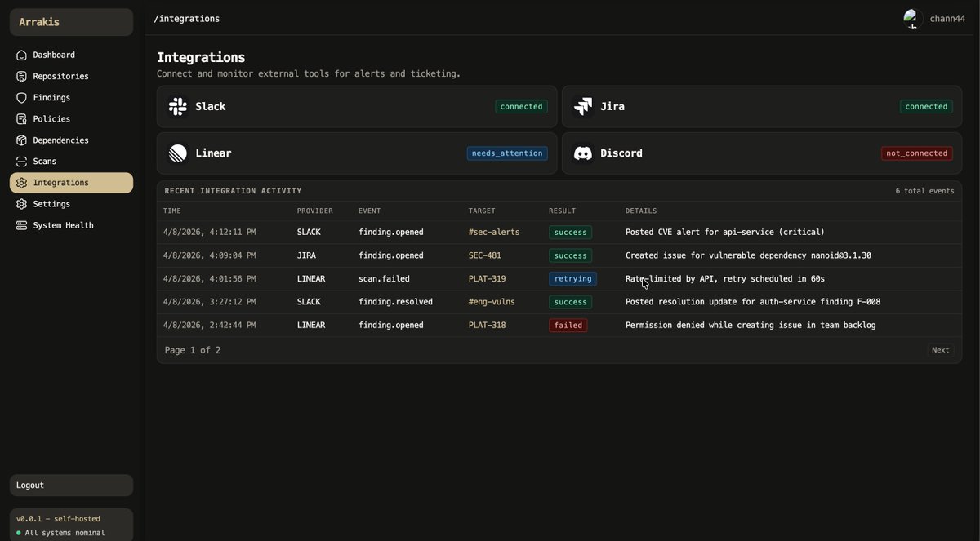The width and height of the screenshot is (980, 541).
Task: Click the not_connected badge on Discord
Action: point(917,153)
